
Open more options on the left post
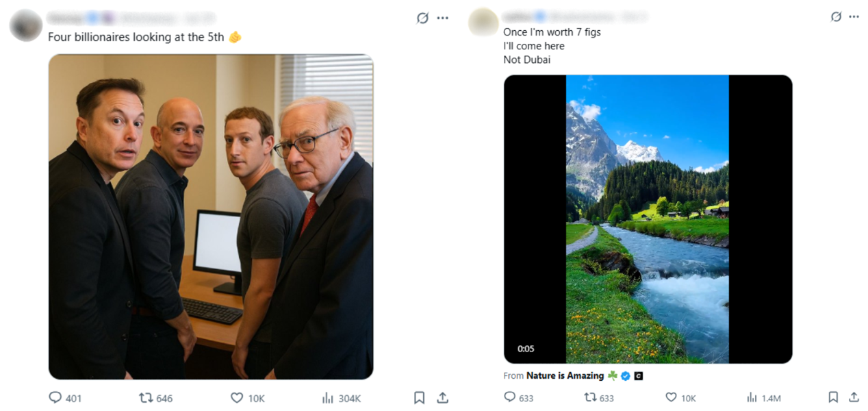(443, 18)
